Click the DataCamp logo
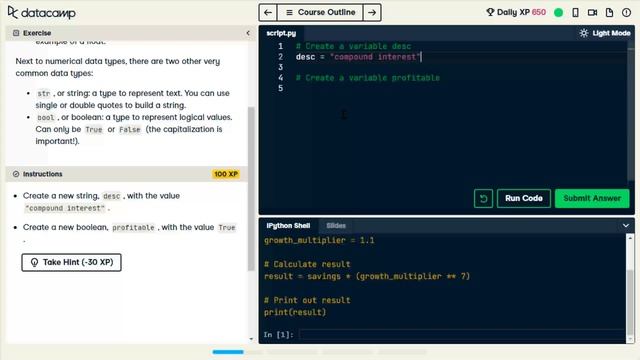 point(42,13)
